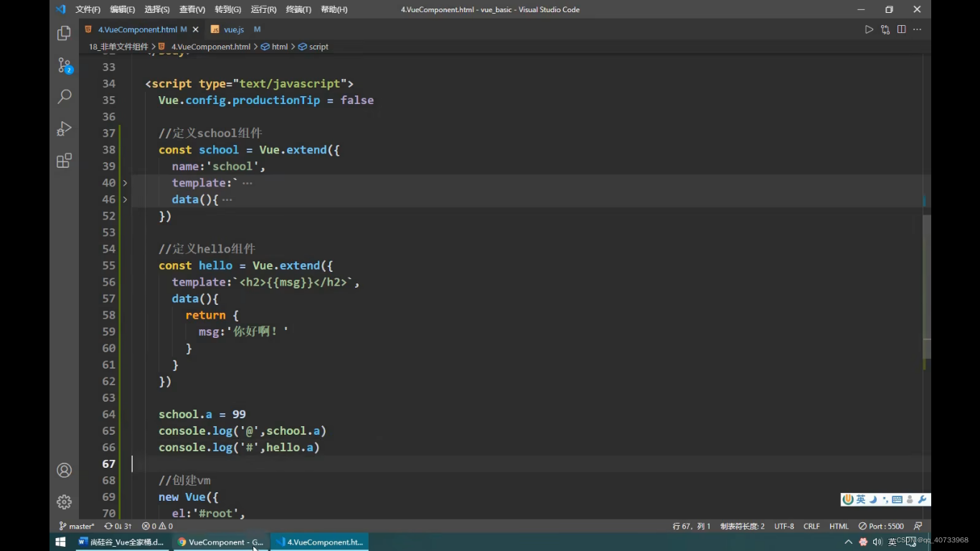Open the 文件(F) menu
This screenshot has height=551, width=980.
(x=88, y=9)
